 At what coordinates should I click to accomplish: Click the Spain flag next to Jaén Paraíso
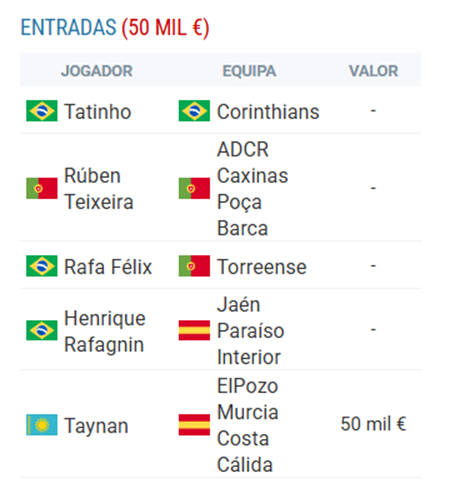(194, 330)
